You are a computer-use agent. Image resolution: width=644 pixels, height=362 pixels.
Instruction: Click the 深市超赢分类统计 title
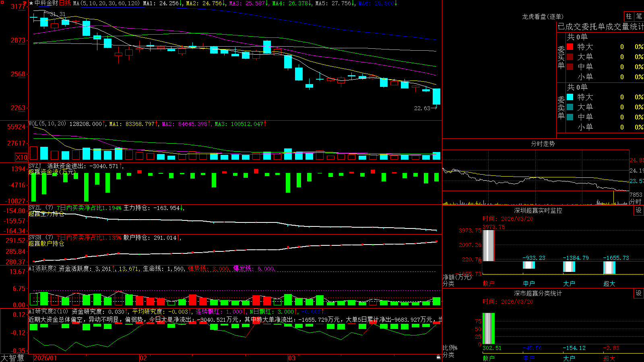pos(538,293)
